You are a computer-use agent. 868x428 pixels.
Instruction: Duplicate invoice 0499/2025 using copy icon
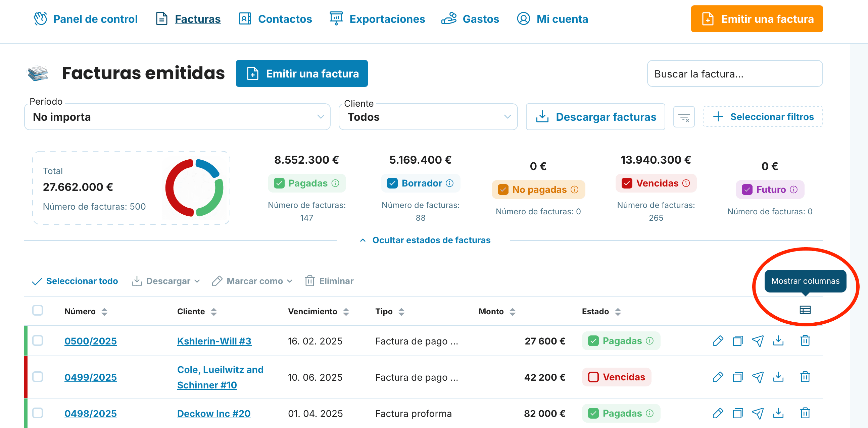(737, 377)
